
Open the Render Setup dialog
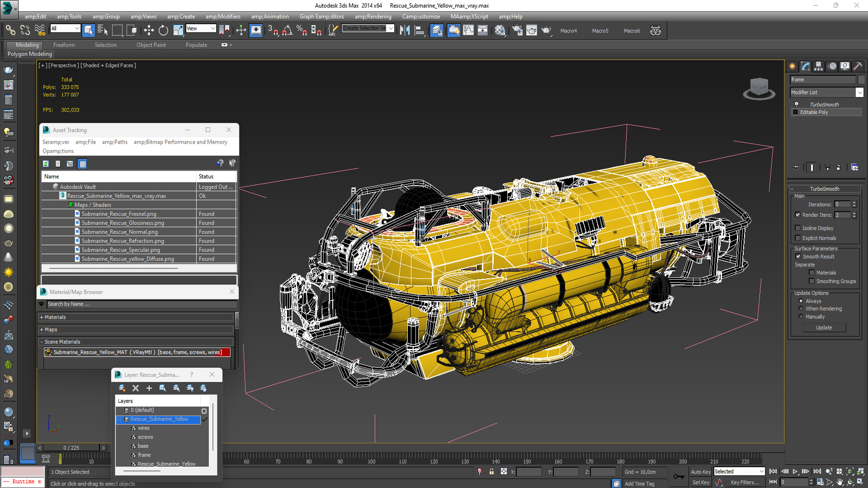click(x=517, y=30)
